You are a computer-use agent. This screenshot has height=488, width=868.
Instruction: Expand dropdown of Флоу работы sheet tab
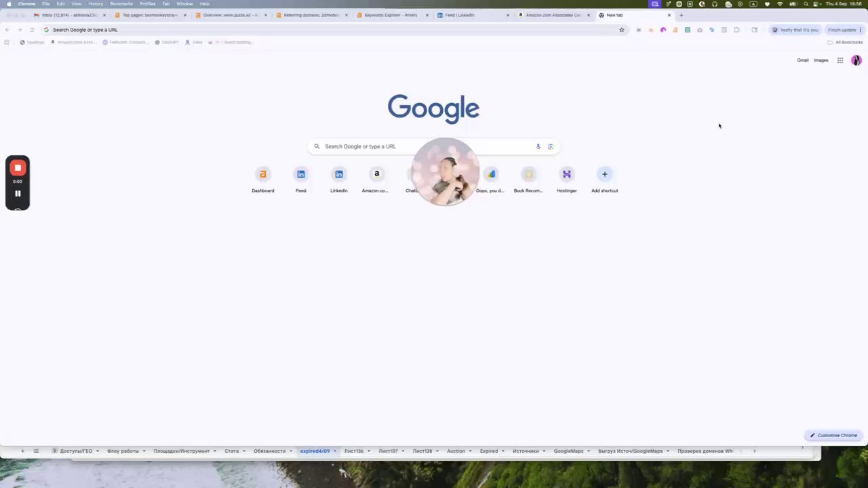tap(144, 451)
